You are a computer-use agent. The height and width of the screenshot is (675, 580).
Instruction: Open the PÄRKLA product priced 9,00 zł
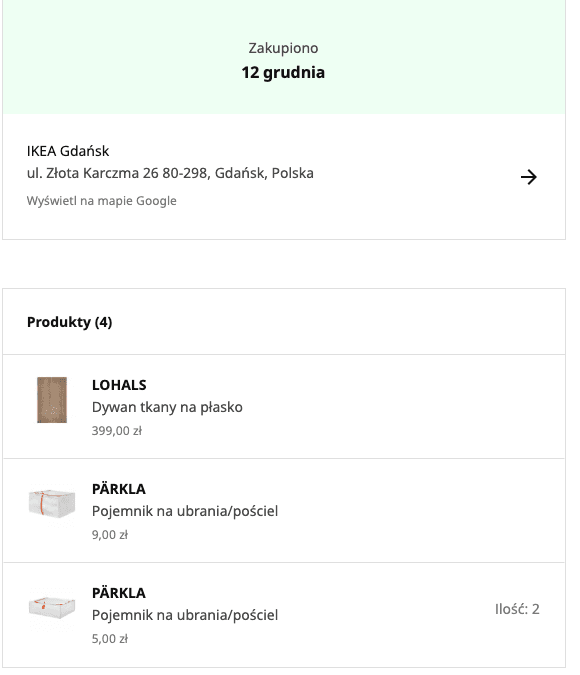pos(119,489)
